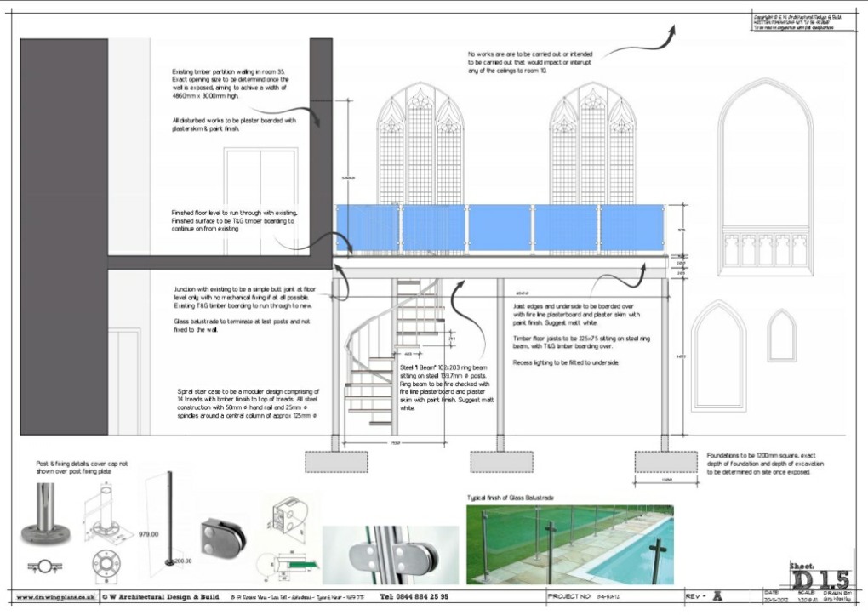Select the first gothic tracery window
This screenshot has width=868, height=615.
(x=420, y=144)
